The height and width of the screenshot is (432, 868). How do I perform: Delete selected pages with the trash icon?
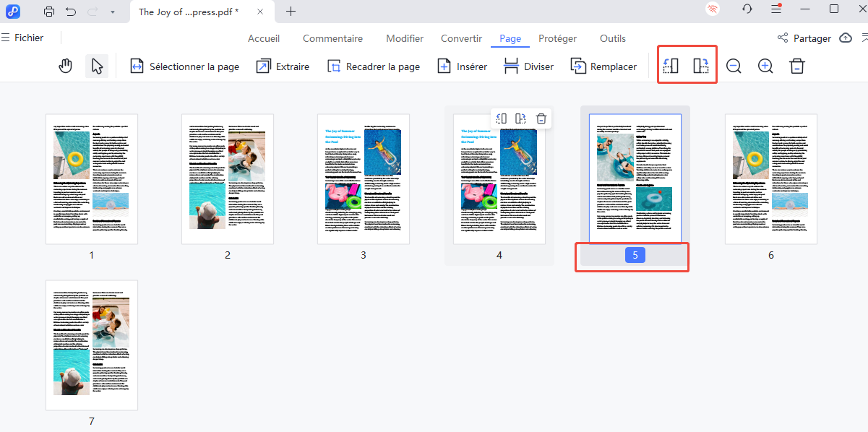[796, 66]
